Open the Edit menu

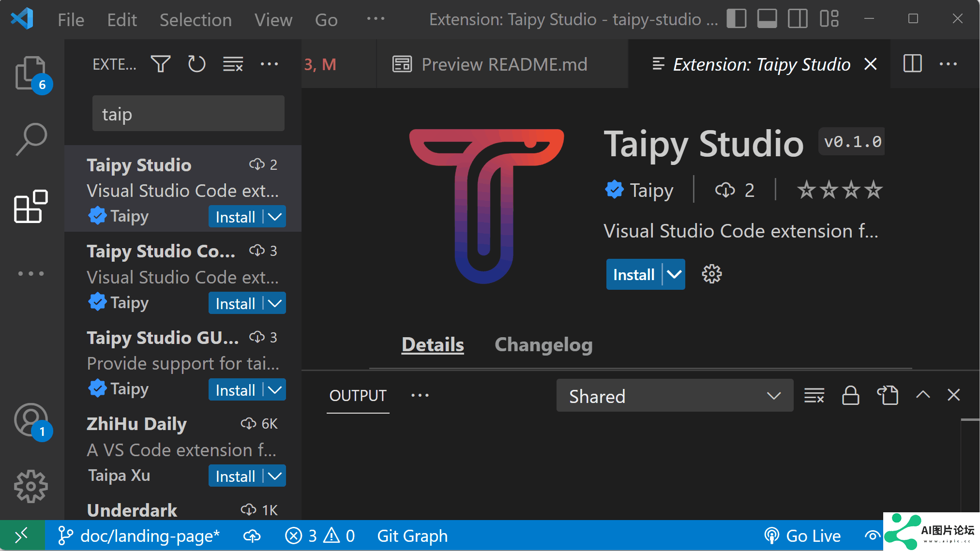[122, 20]
